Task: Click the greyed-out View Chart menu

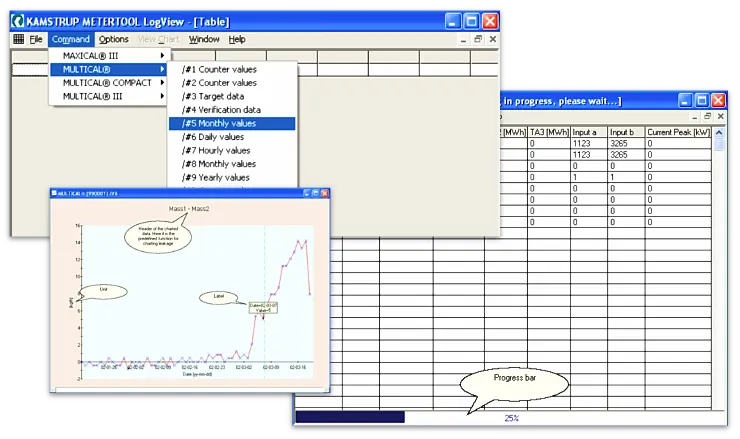Action: [x=159, y=39]
